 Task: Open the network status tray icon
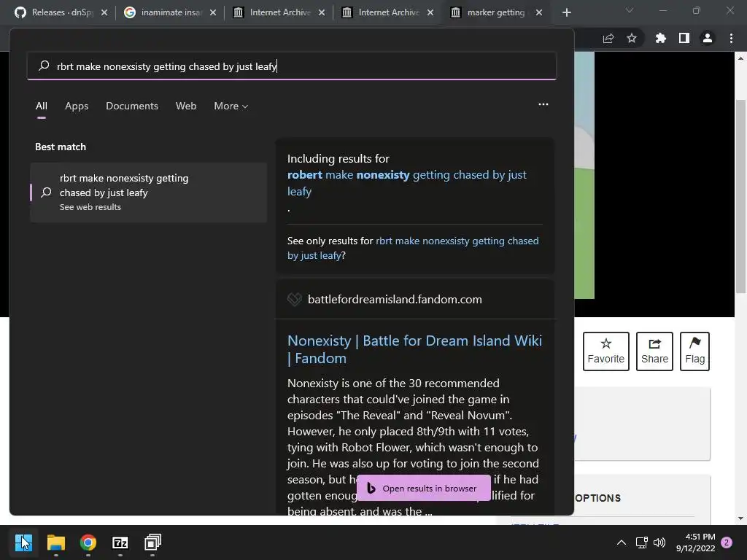[x=641, y=542]
